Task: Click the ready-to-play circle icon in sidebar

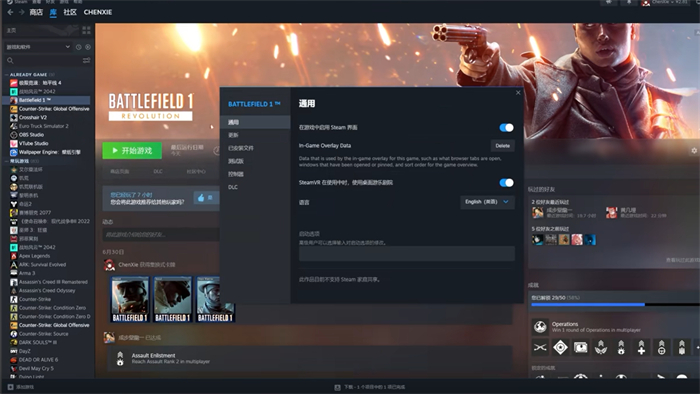Action: coord(88,47)
